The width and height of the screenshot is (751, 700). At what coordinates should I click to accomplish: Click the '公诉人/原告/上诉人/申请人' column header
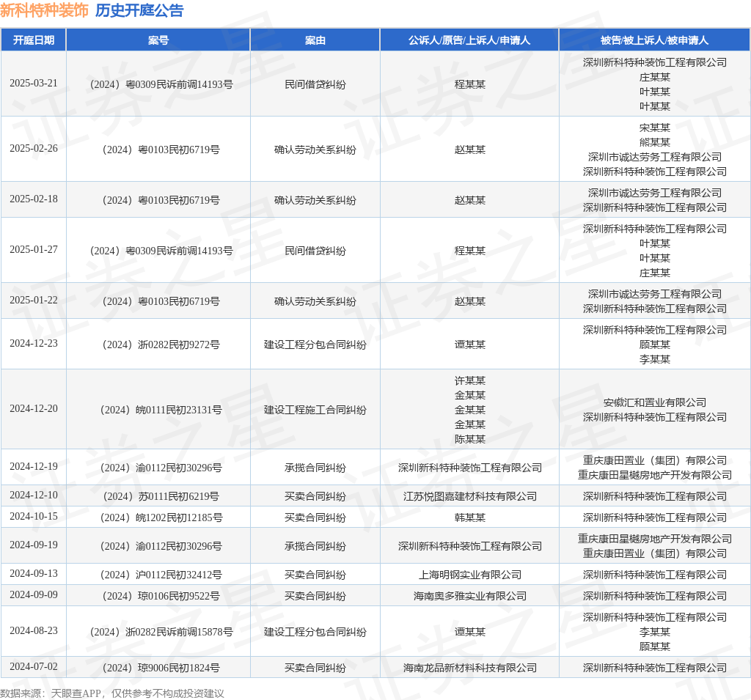[469, 40]
